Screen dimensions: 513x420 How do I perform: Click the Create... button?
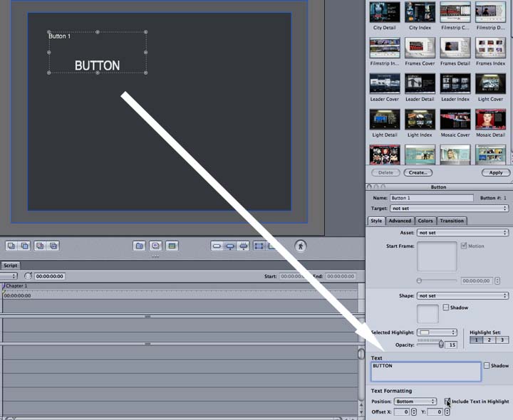tap(418, 172)
